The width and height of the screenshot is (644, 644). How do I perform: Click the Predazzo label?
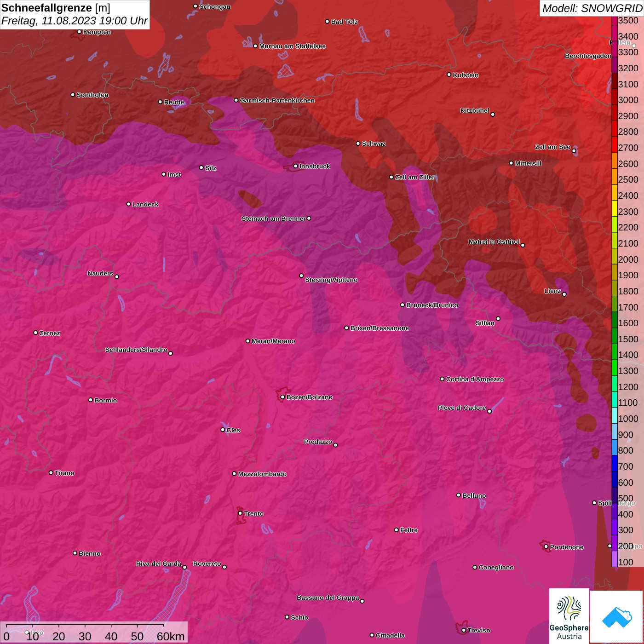point(318,442)
